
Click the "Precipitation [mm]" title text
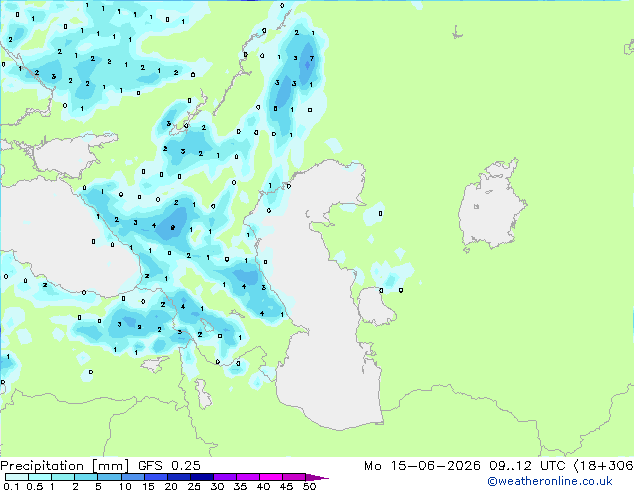point(64,466)
